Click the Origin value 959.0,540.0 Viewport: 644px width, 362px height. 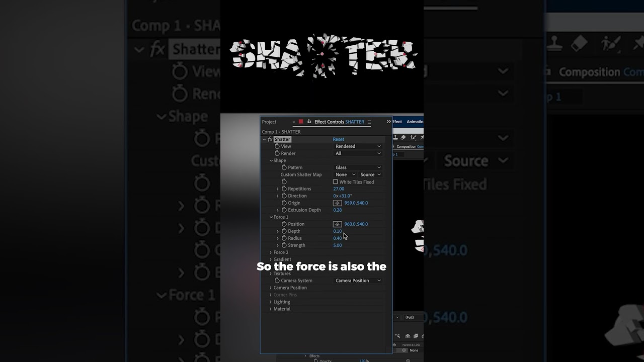point(356,203)
